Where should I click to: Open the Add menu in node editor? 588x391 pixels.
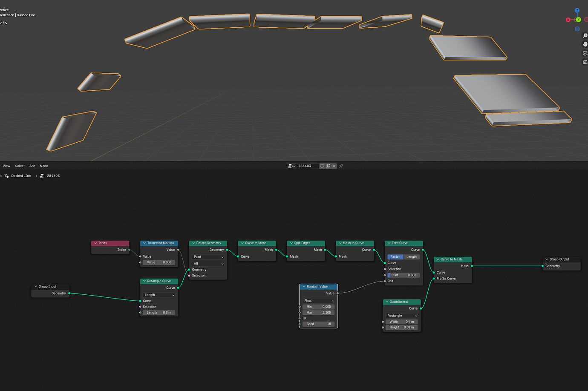click(32, 166)
